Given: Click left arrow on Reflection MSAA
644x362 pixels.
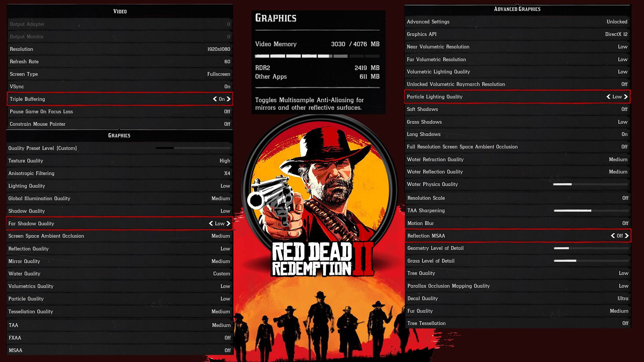Looking at the screenshot, I should (613, 236).
